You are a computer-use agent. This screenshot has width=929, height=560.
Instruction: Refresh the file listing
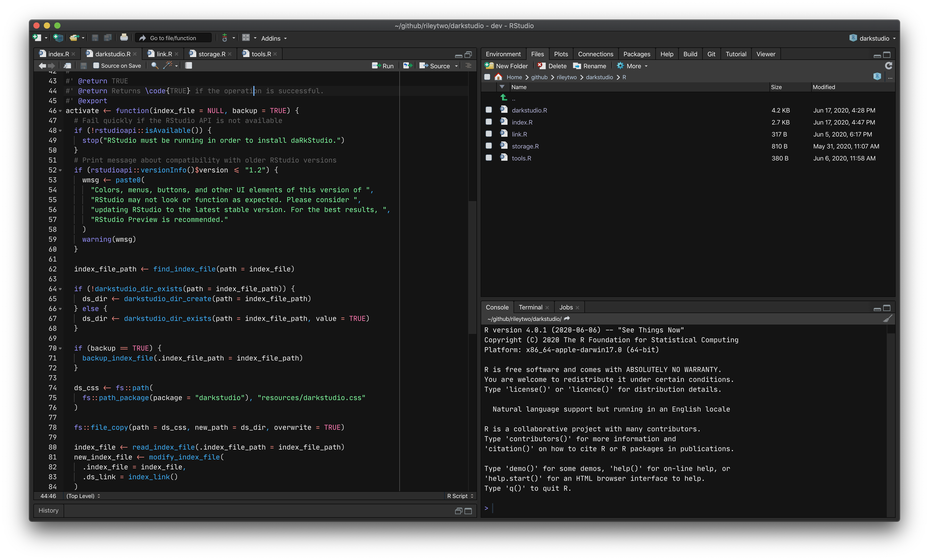(x=888, y=66)
